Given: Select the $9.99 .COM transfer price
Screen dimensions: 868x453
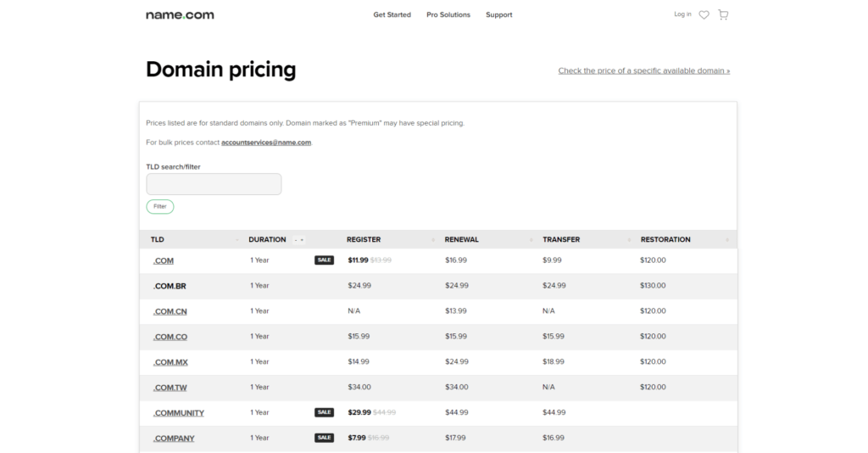Looking at the screenshot, I should click(552, 260).
